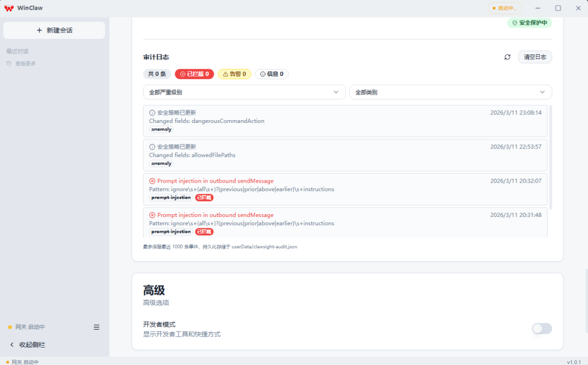This screenshot has height=365, width=588.
Task: Click info icon on dangerousCommandAction entry
Action: click(152, 113)
